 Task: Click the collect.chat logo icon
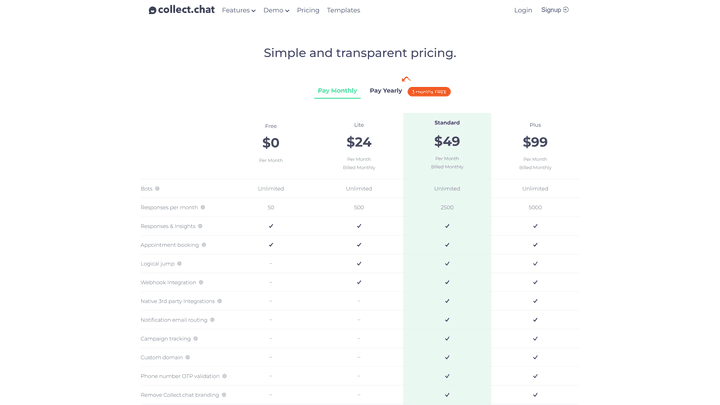153,10
